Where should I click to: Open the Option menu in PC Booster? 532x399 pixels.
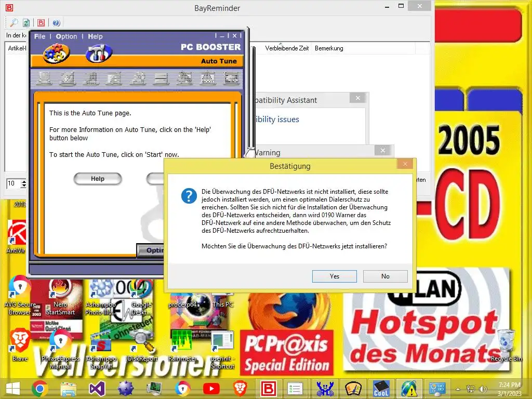tap(66, 36)
